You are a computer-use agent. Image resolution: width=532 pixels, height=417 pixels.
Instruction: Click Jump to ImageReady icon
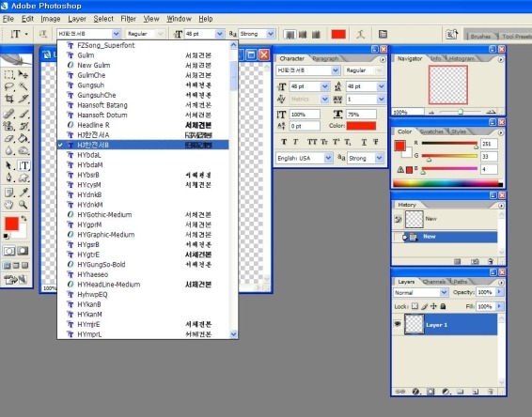(x=16, y=280)
